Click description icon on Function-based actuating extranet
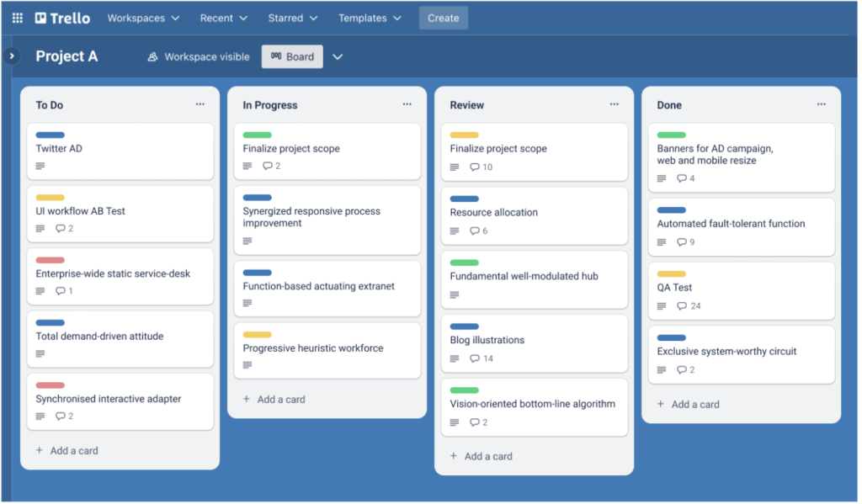The width and height of the screenshot is (862, 504). (x=247, y=303)
